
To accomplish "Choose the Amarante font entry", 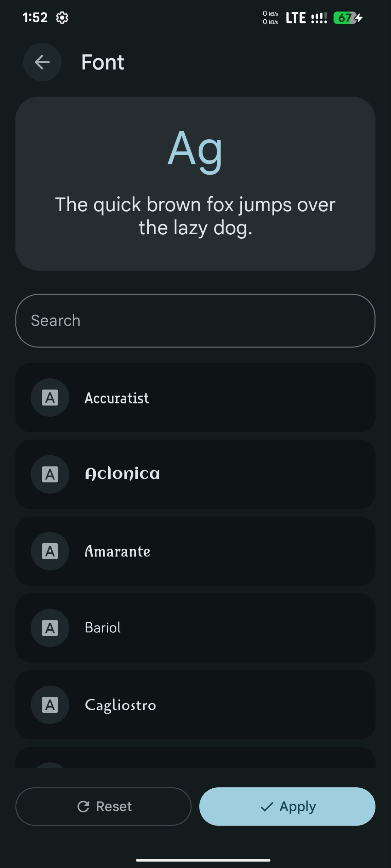I will pyautogui.click(x=195, y=551).
